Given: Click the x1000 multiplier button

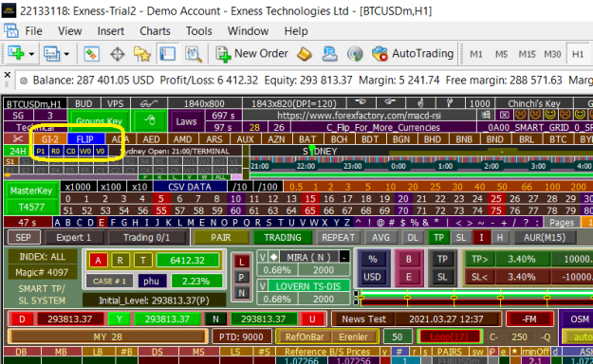Looking at the screenshot, I should point(78,187).
